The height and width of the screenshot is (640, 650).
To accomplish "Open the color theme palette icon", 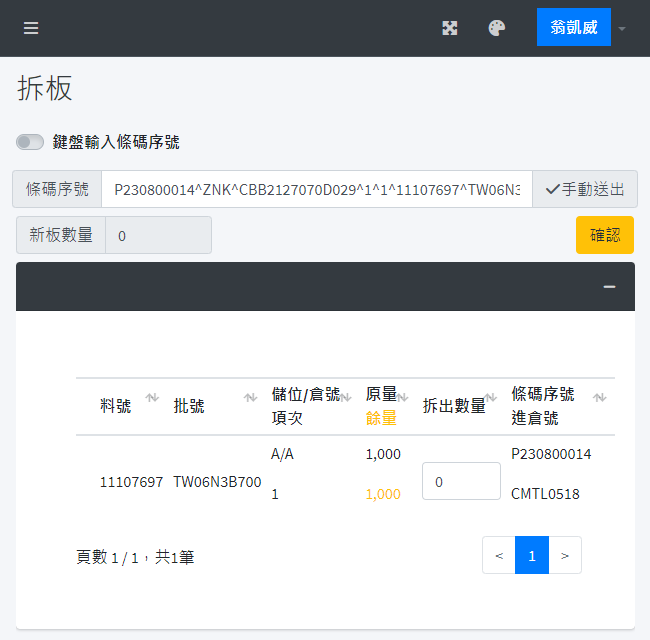I will coord(497,28).
